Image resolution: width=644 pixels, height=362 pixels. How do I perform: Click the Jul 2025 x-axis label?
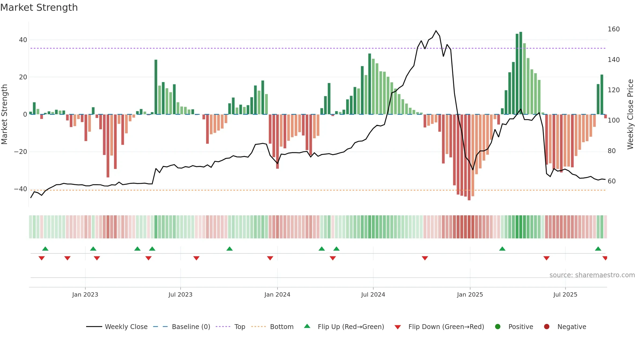[565, 294]
